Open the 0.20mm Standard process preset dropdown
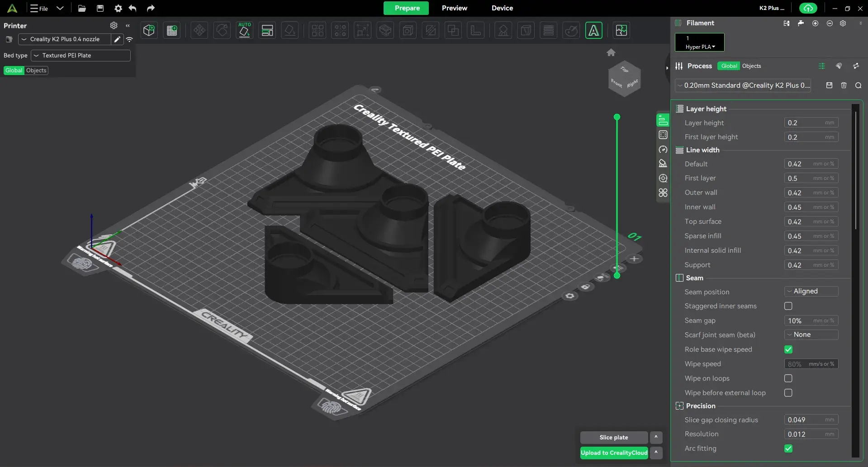868x467 pixels. 743,85
